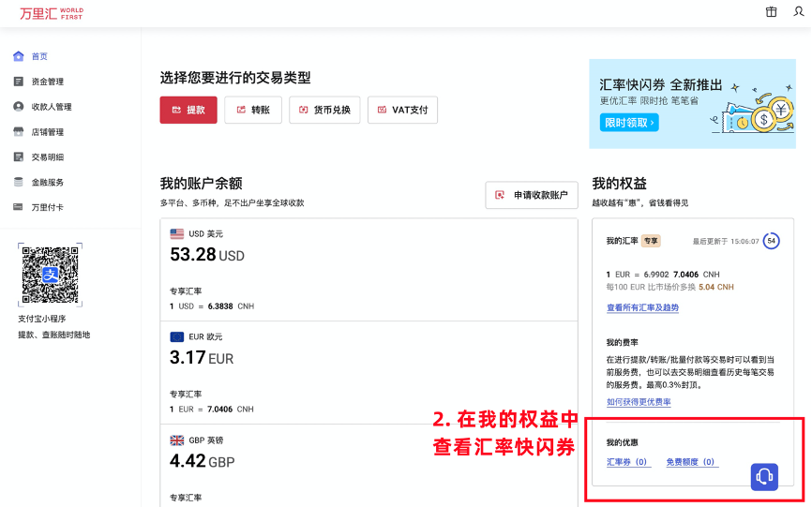Click the UK flag icon for GBP
Screen dimensions: 812x507
pyautogui.click(x=177, y=440)
